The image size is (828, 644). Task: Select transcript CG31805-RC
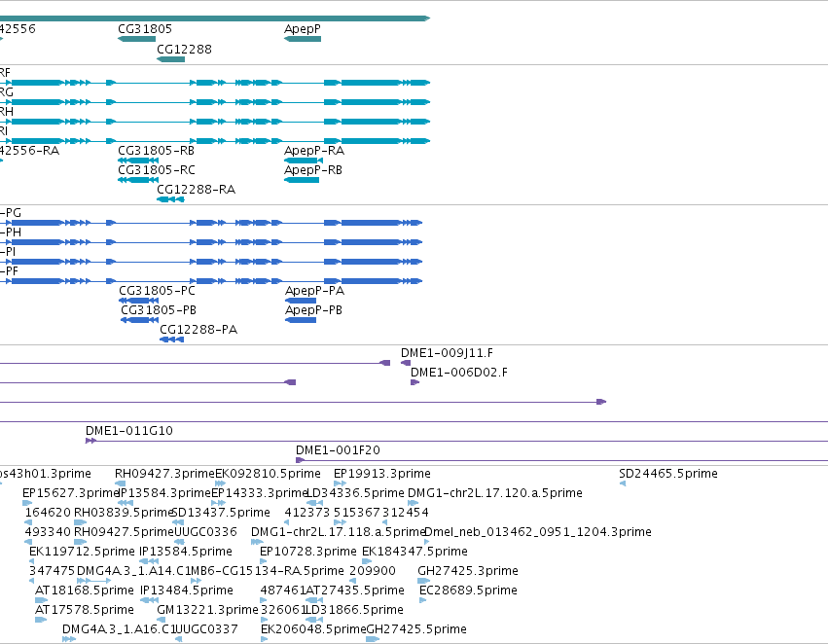click(x=157, y=170)
